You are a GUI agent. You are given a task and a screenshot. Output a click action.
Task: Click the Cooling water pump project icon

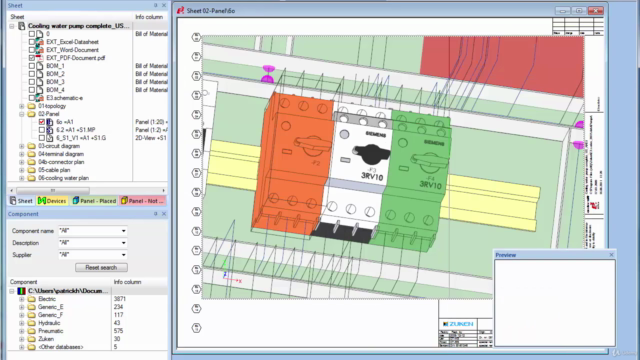point(22,26)
